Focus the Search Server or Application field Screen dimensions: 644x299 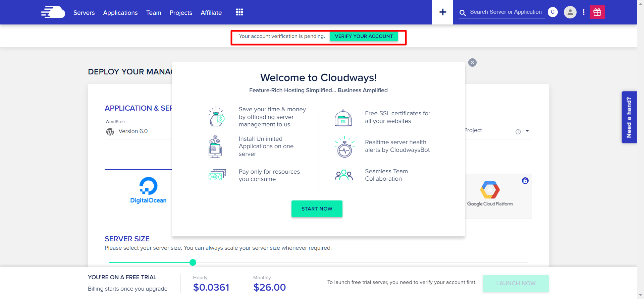coord(505,12)
